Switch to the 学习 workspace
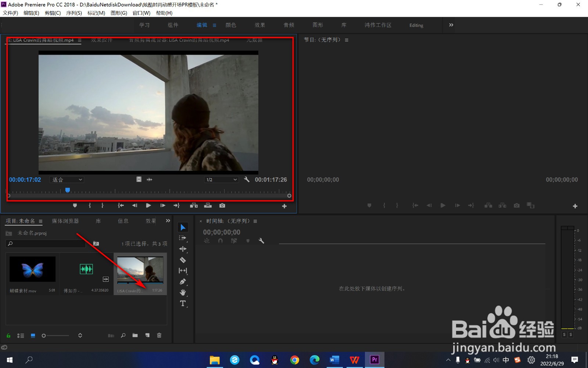 [x=144, y=25]
